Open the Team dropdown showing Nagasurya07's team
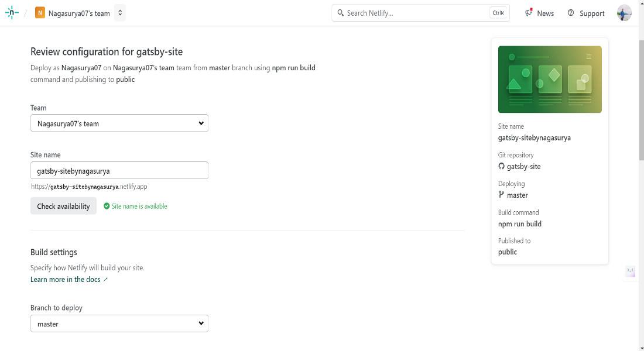The image size is (644, 351). [x=119, y=123]
